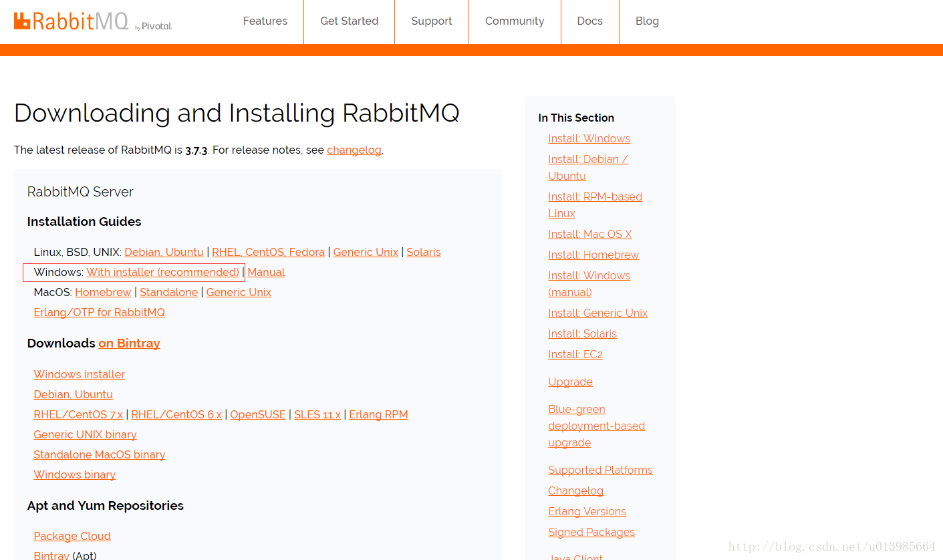Open Standalone MacOS binary link
943x560 pixels.
99,454
